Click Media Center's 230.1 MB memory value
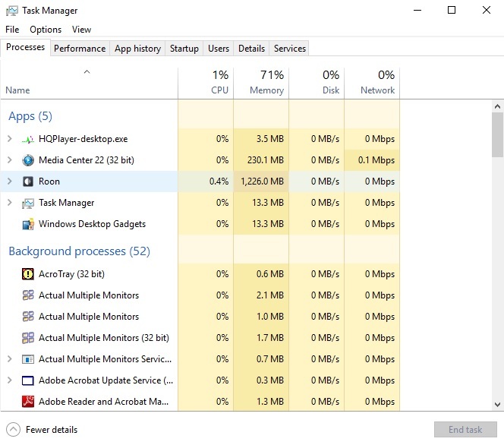The width and height of the screenshot is (504, 445). [266, 160]
